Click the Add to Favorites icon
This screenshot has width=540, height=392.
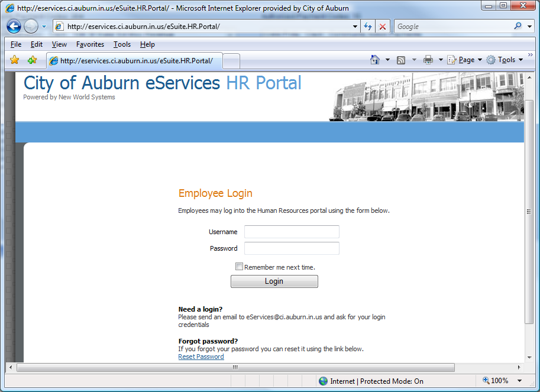click(x=32, y=60)
